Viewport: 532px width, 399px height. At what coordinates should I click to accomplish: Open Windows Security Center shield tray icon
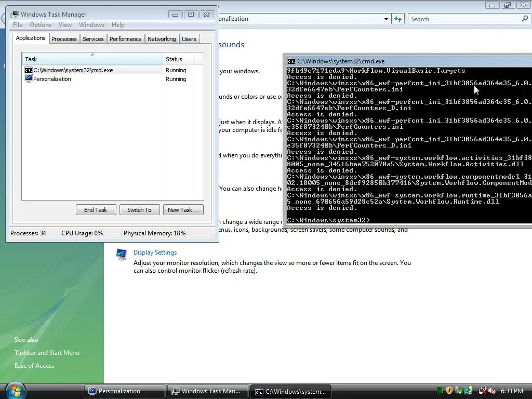(449, 391)
